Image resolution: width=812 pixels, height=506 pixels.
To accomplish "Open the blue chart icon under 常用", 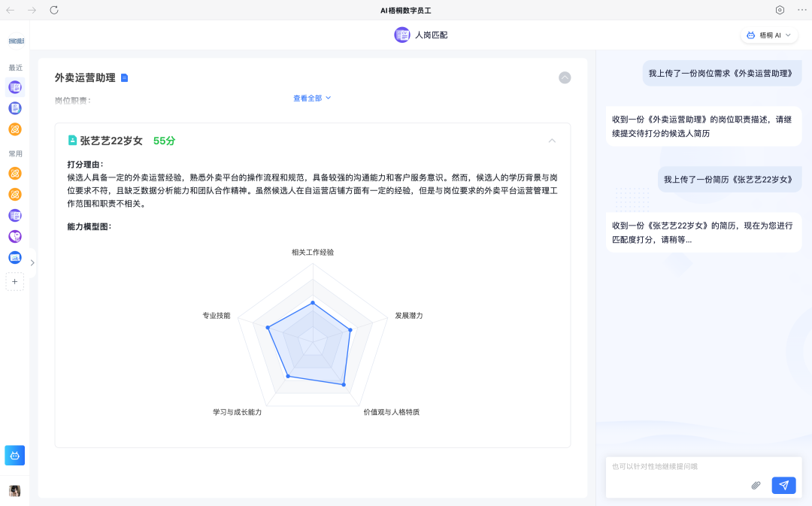I will [14, 257].
